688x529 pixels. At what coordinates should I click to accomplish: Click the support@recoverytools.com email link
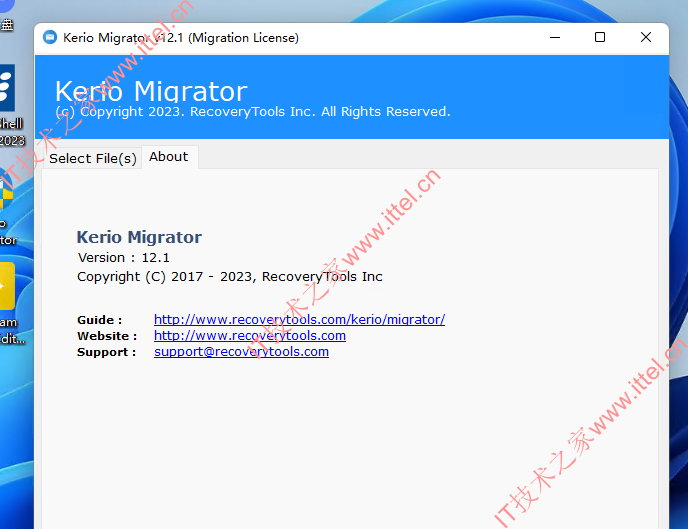tap(241, 352)
